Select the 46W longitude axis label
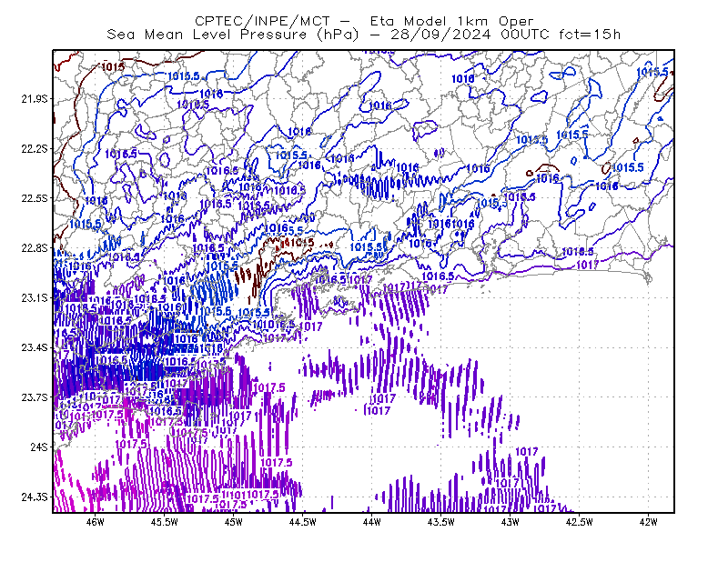 coord(96,522)
